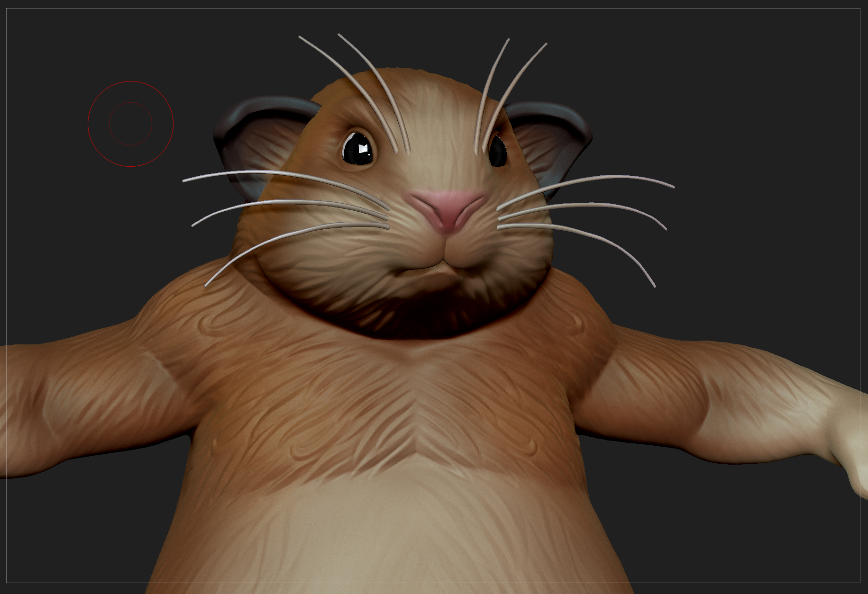The width and height of the screenshot is (868, 594).
Task: Click the inner ring of the brush cursor
Action: pos(131,123)
